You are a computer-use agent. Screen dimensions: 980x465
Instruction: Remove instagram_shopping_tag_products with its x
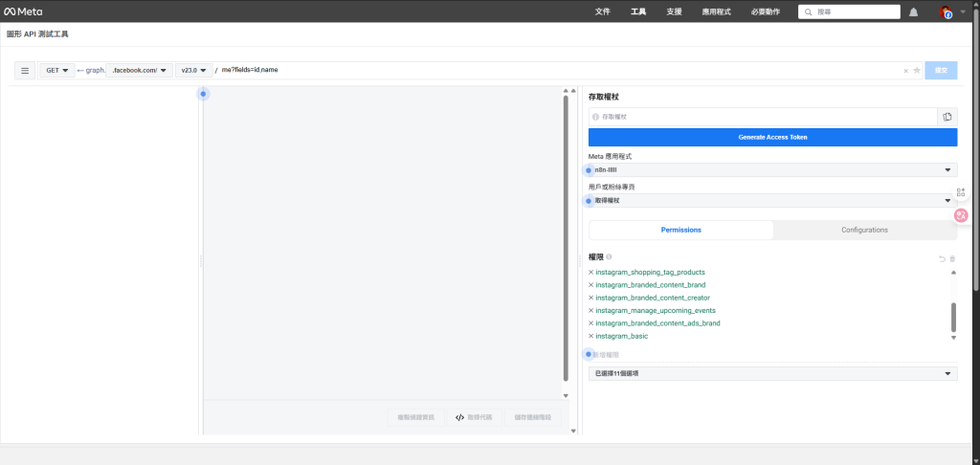tap(591, 273)
